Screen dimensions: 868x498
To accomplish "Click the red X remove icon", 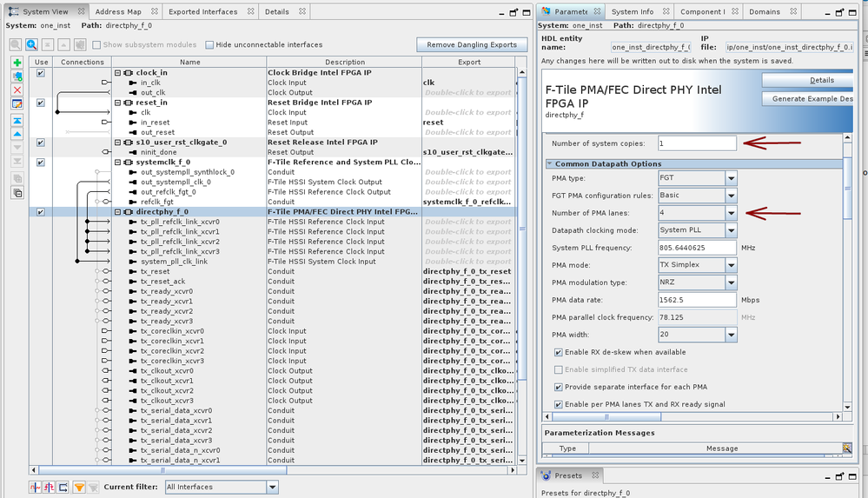I will (x=17, y=90).
